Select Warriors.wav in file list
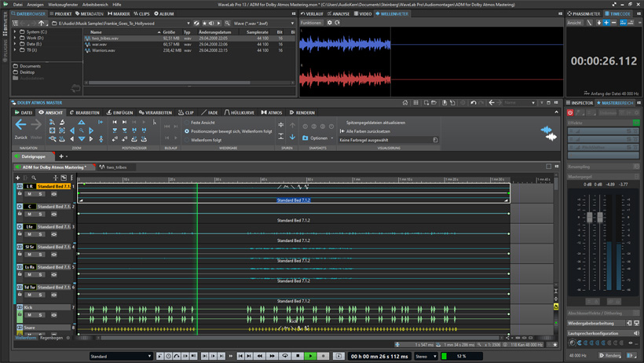The height and width of the screenshot is (363, 644). coord(103,50)
